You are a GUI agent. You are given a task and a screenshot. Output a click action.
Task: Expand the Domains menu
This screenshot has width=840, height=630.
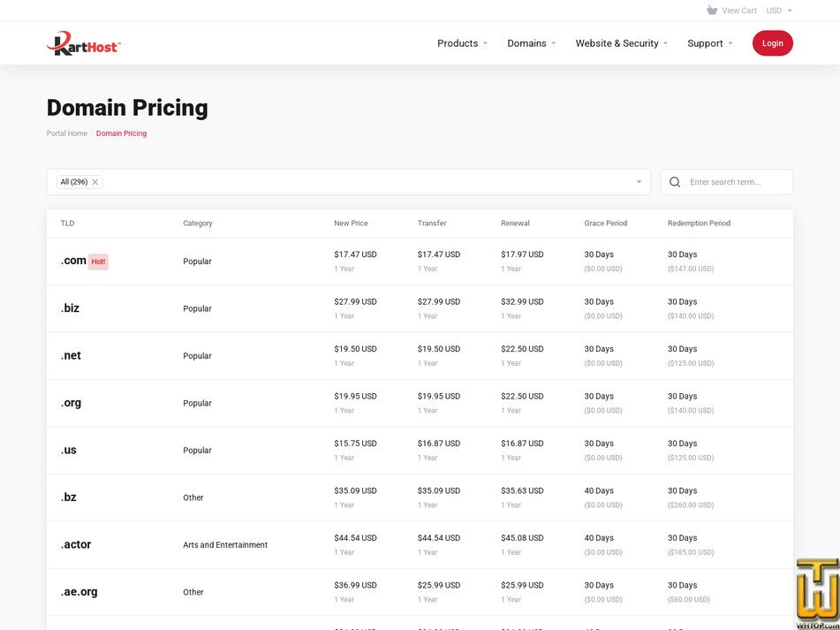tap(532, 43)
